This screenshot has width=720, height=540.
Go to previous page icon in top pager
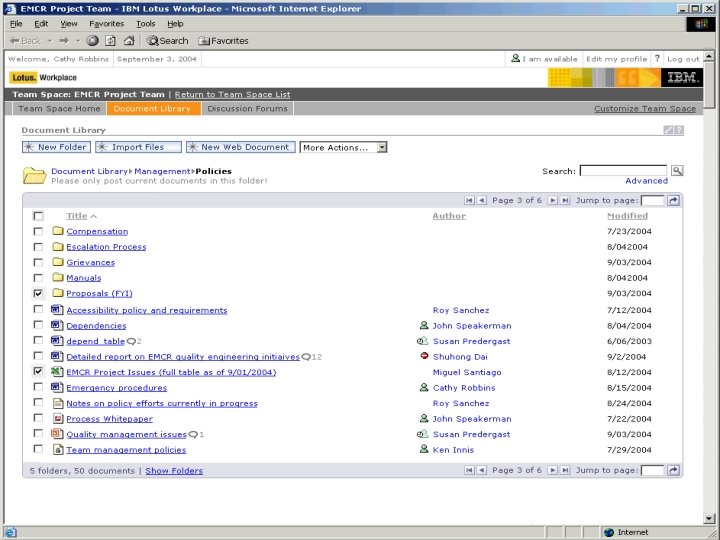coord(481,200)
